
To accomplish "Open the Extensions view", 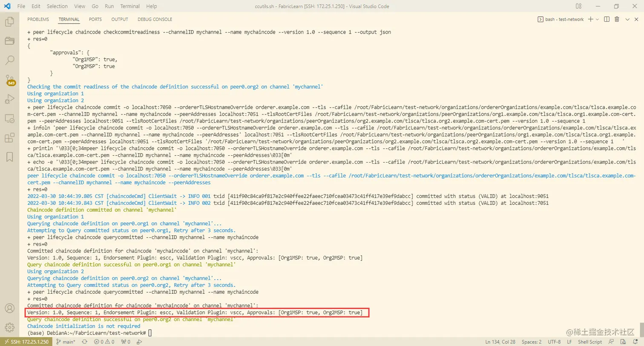I will [x=9, y=138].
